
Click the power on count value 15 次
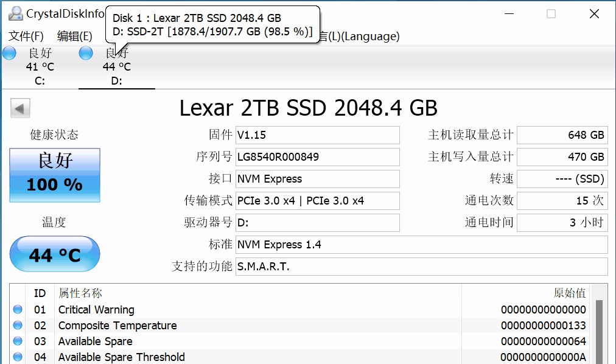coord(562,201)
